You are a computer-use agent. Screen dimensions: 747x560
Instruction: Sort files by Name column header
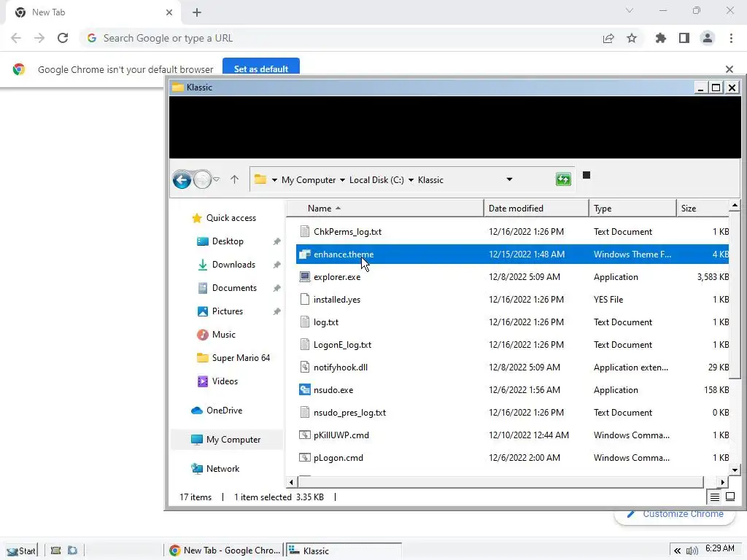click(x=385, y=209)
